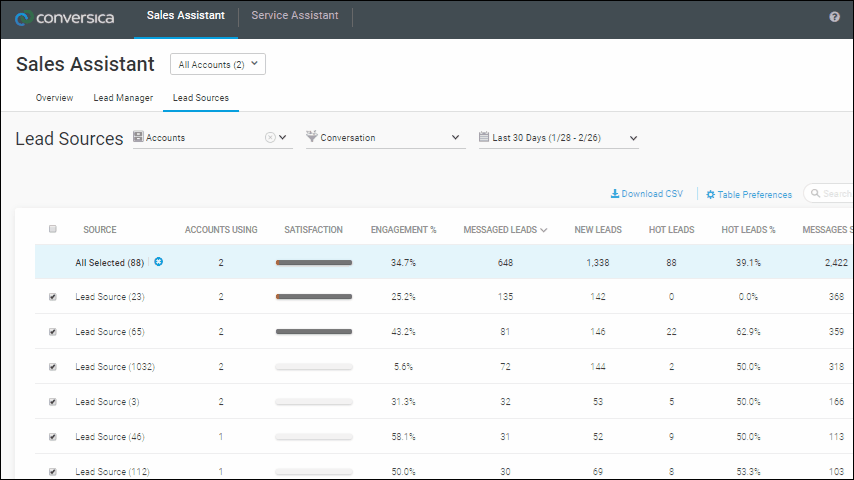
Task: Click the satisfaction bar for Lead Source (1032)
Action: pos(314,367)
